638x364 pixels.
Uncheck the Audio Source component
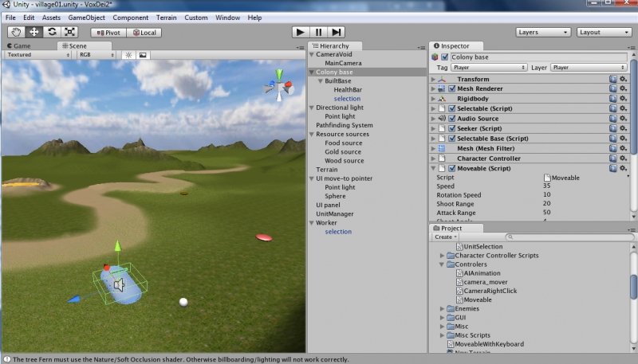(x=451, y=119)
